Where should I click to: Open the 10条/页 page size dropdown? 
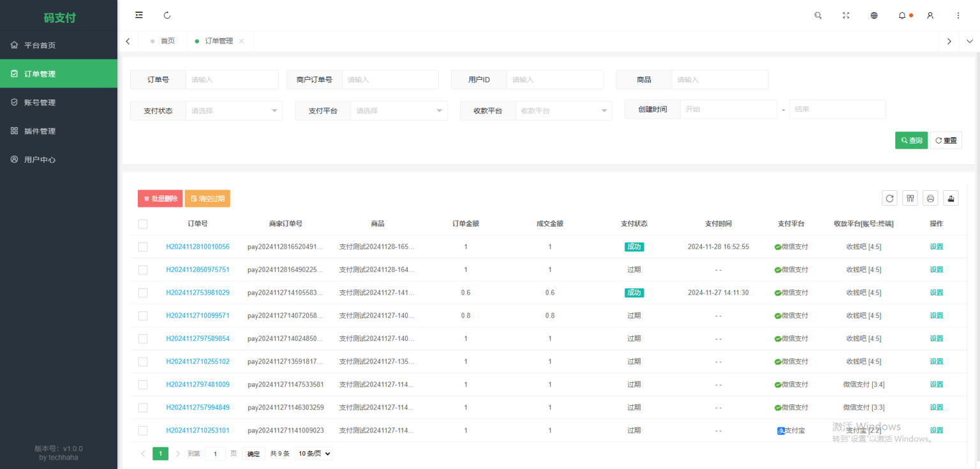click(x=313, y=453)
